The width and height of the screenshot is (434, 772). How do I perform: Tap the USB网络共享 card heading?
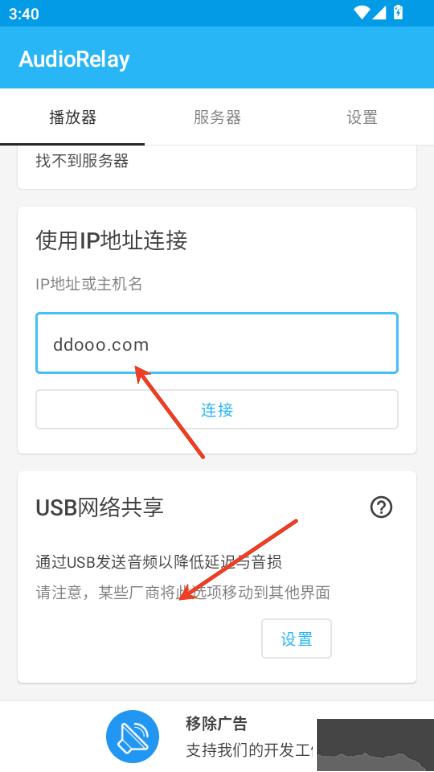tap(100, 508)
